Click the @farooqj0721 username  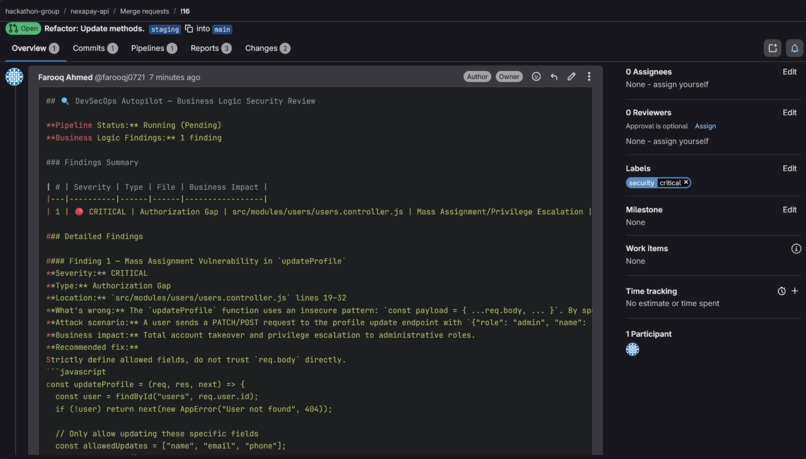pyautogui.click(x=120, y=77)
